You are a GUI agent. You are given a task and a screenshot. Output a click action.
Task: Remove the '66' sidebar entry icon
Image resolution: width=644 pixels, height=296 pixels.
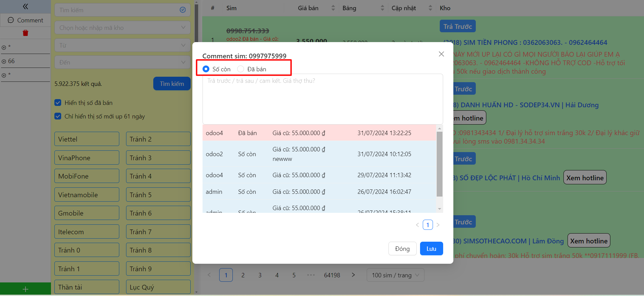4,61
